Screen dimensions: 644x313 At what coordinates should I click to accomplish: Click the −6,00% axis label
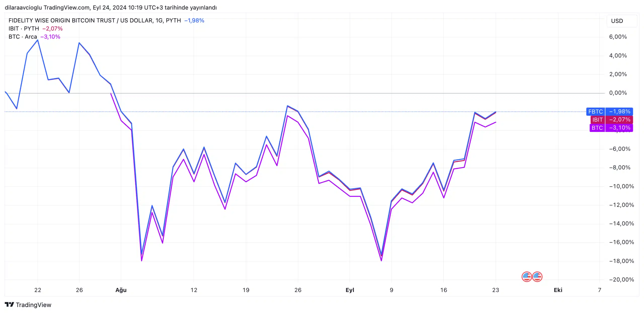(620, 149)
